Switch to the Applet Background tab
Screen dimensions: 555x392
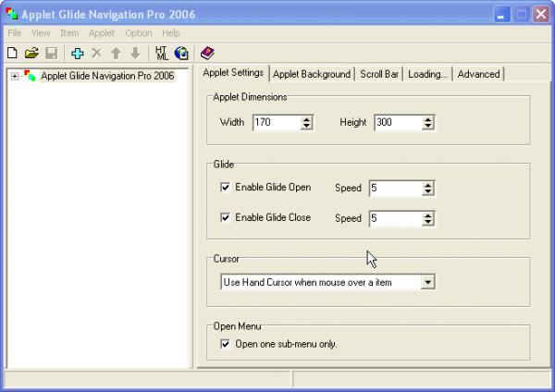click(312, 74)
